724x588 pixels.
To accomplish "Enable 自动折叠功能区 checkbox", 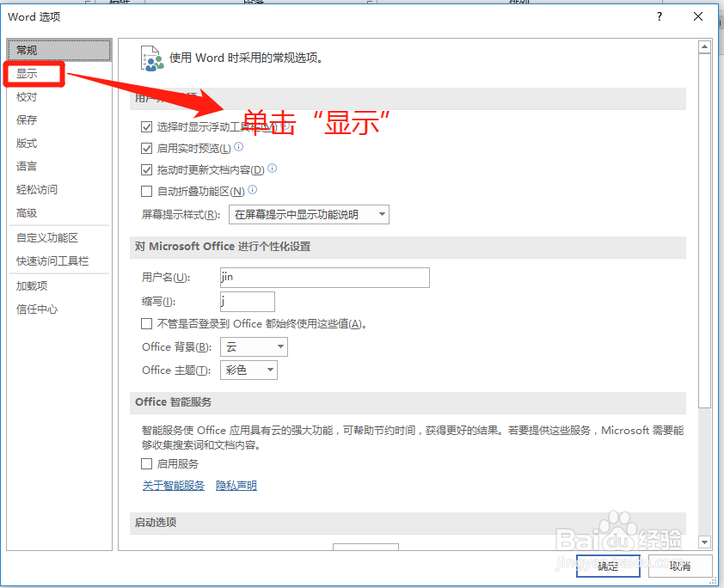I will click(146, 191).
